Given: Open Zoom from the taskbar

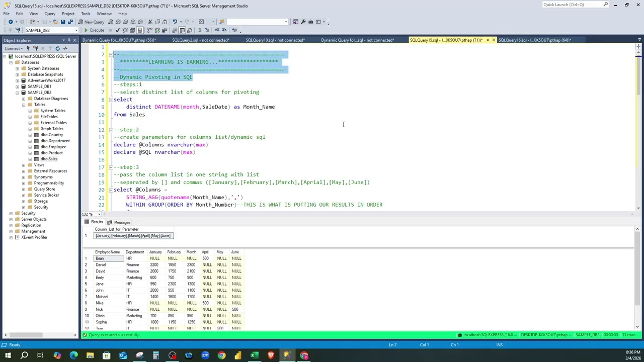Looking at the screenshot, I should [205, 355].
